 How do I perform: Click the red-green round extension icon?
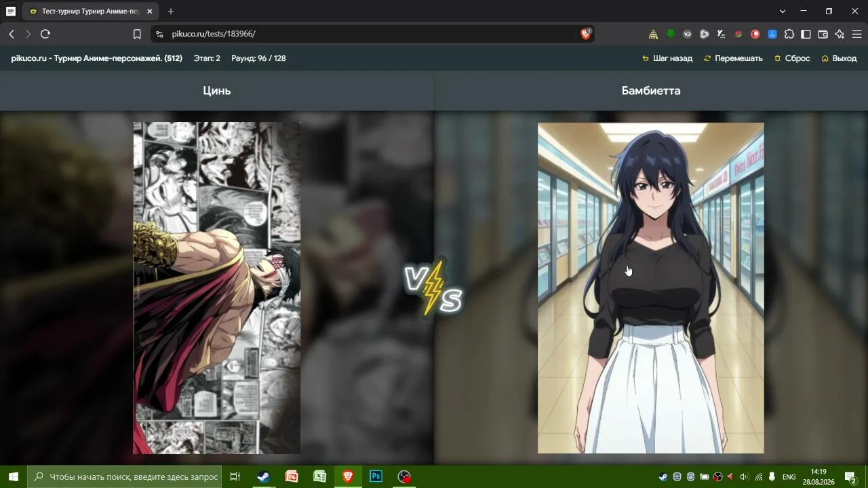[x=738, y=34]
